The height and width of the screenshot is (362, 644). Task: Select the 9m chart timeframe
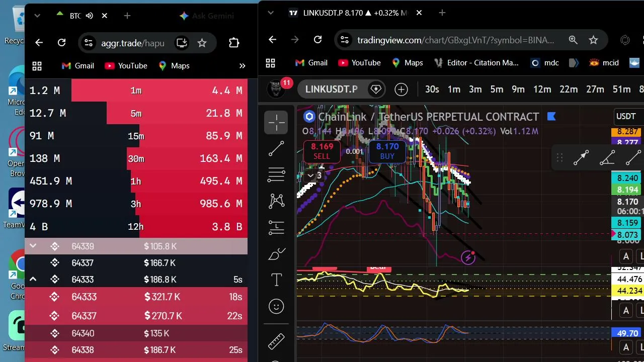[x=518, y=89]
